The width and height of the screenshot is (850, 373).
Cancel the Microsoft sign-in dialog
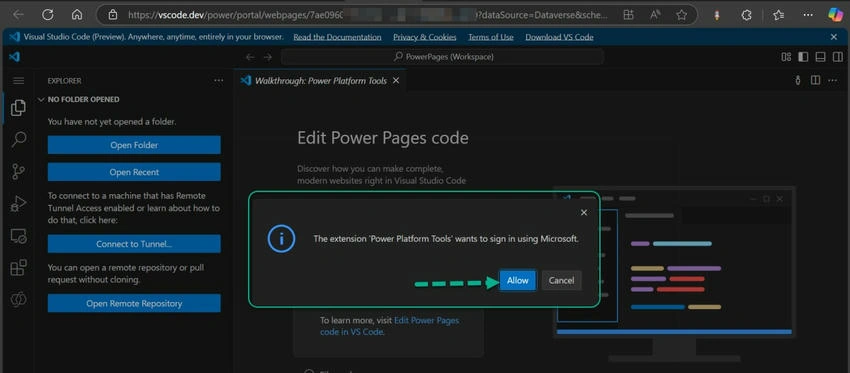click(x=561, y=280)
